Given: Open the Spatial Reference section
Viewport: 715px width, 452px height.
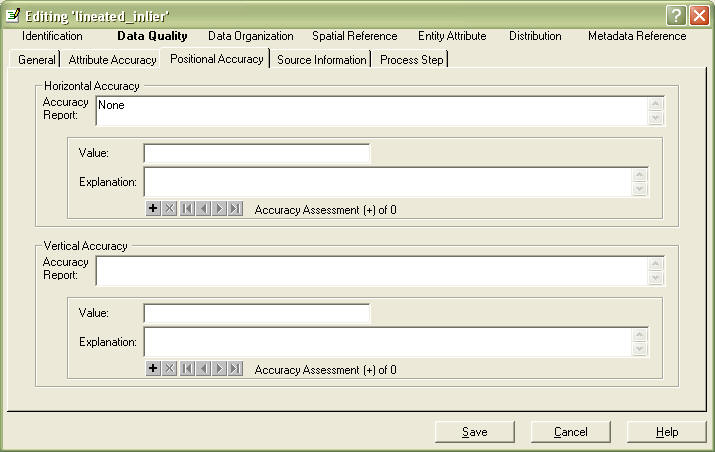Looking at the screenshot, I should (x=354, y=36).
